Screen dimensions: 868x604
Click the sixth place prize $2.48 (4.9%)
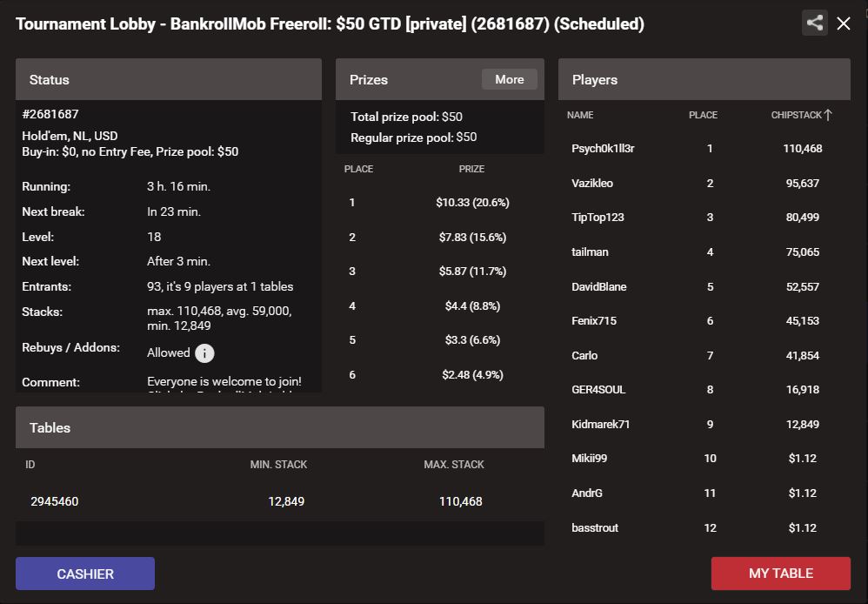pos(472,374)
